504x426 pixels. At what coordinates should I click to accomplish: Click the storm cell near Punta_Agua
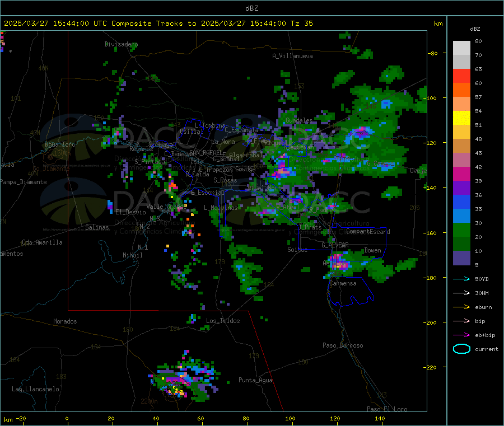[185, 377]
